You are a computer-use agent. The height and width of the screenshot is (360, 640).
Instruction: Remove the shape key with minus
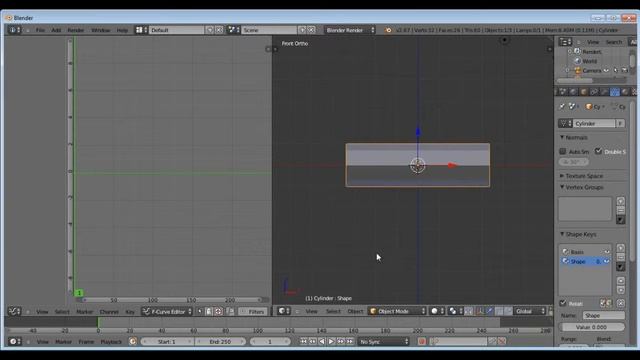[620, 257]
